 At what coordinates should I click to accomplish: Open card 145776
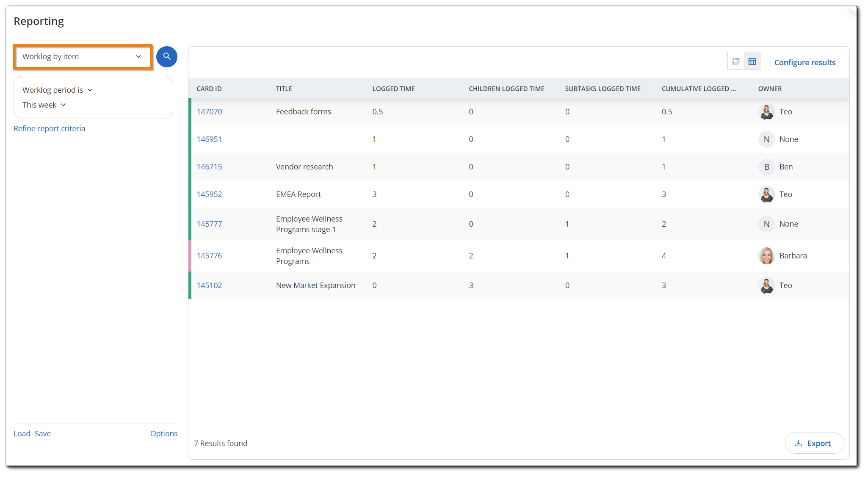209,256
